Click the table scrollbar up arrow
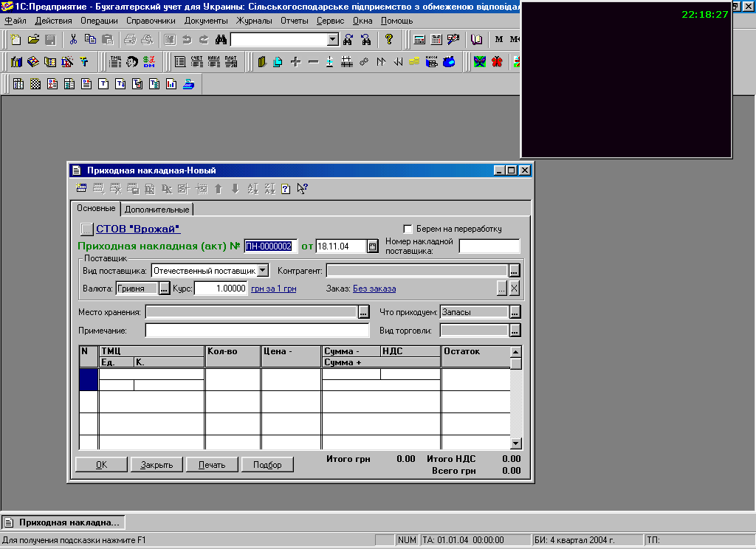Image resolution: width=756 pixels, height=549 pixels. pos(515,352)
